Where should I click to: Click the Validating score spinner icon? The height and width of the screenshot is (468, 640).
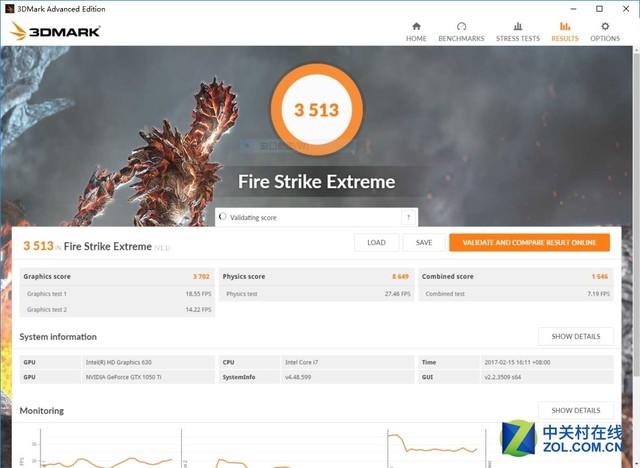[x=222, y=217]
